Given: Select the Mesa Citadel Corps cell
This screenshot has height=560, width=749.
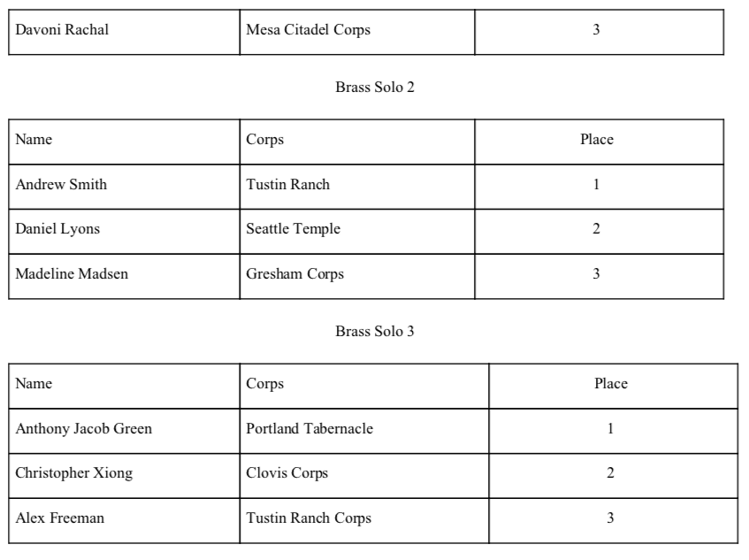Looking at the screenshot, I should click(x=357, y=32).
